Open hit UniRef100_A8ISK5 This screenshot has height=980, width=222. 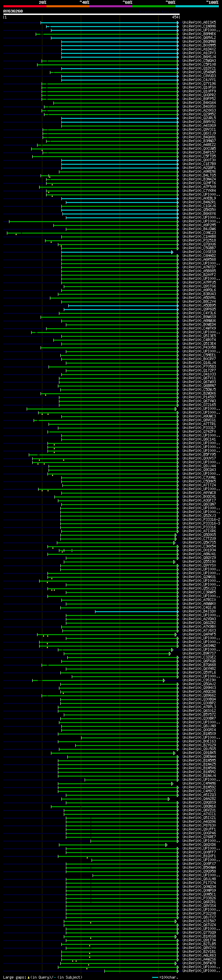coord(199,23)
